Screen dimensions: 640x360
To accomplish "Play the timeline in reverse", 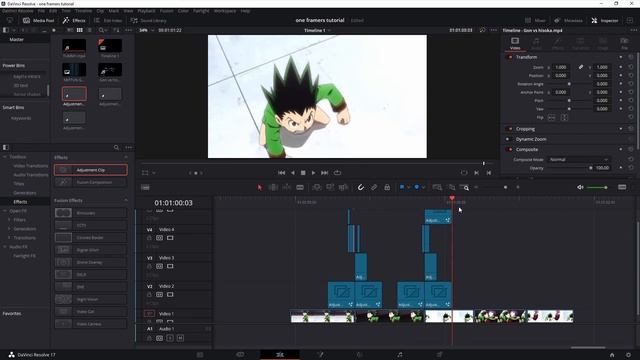I will (293, 173).
